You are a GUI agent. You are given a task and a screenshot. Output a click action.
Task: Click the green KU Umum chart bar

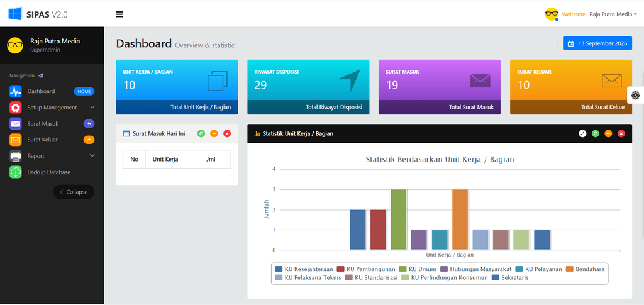pyautogui.click(x=398, y=219)
